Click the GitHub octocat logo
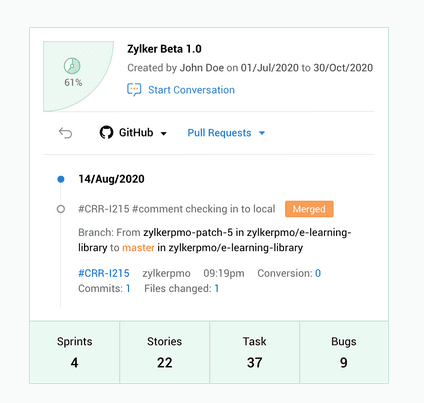424x403 pixels. pos(106,133)
